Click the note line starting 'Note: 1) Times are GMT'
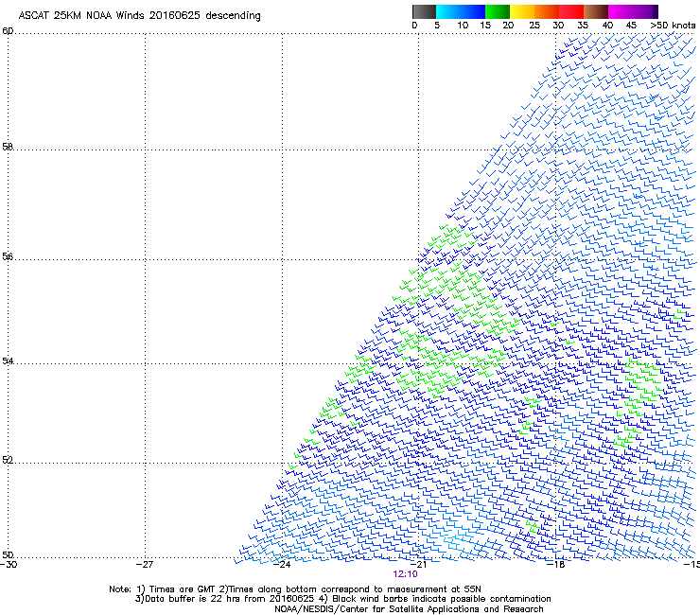This screenshot has width=700, height=615. (295, 589)
